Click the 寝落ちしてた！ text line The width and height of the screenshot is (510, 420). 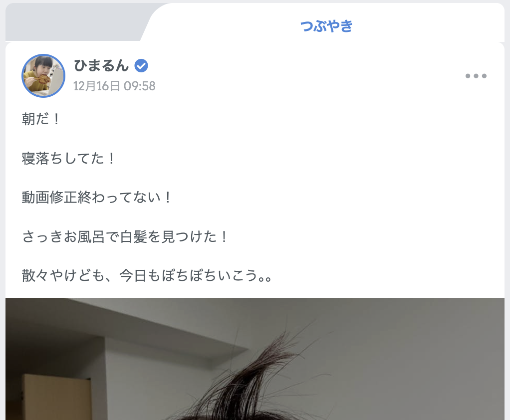coord(69,158)
